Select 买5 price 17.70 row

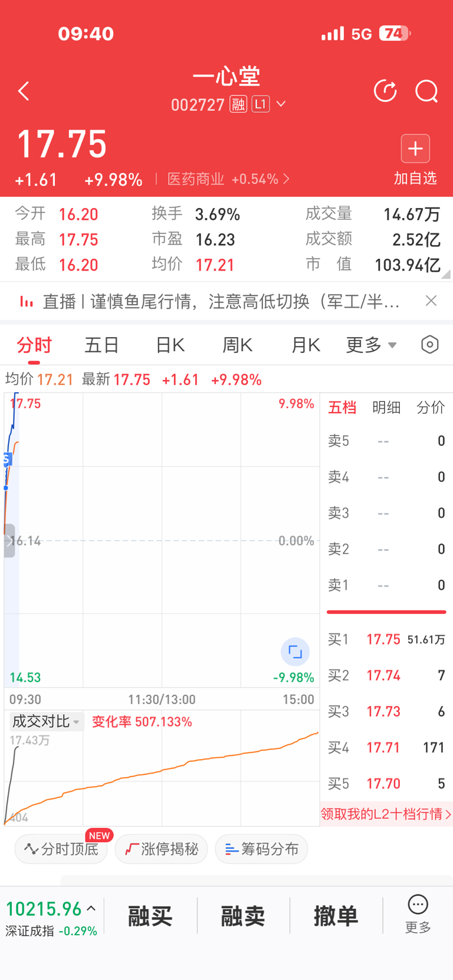(x=386, y=784)
